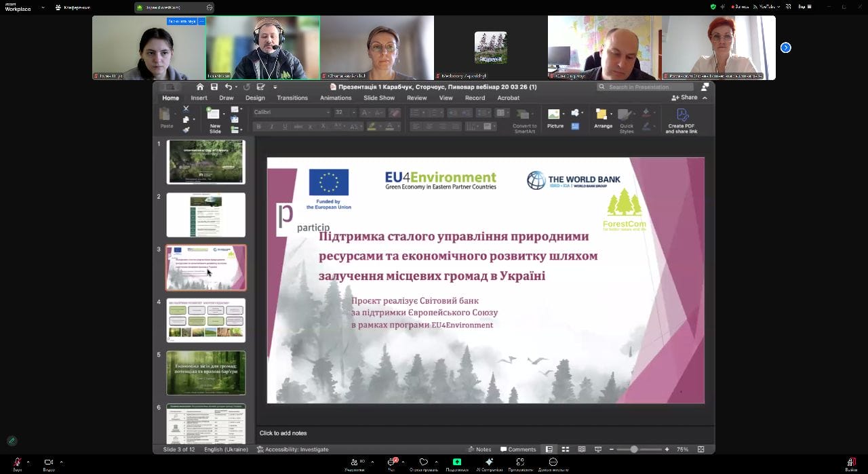This screenshot has height=474, width=868.
Task: Expand Zoom video options arrow
Action: pyautogui.click(x=61, y=462)
